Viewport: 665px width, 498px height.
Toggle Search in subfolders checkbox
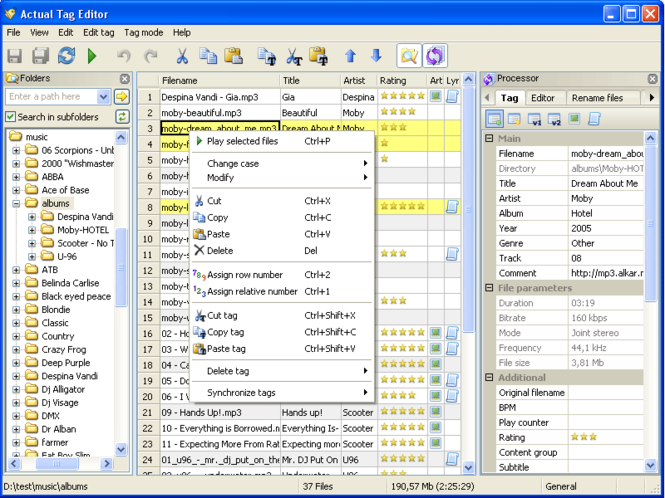coord(10,117)
